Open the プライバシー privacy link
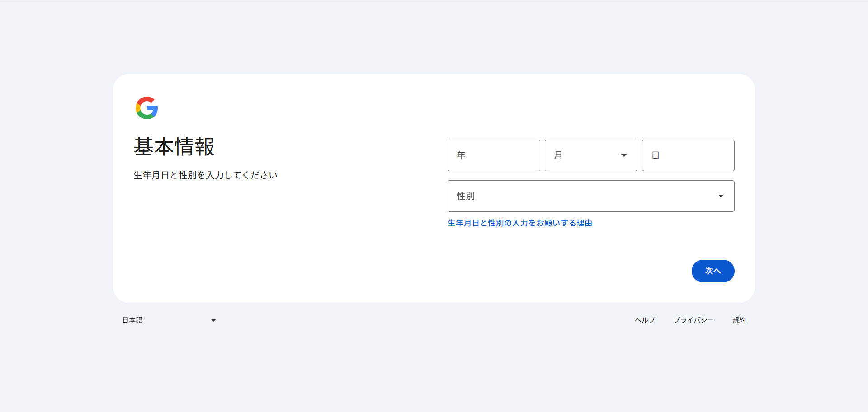Image resolution: width=868 pixels, height=412 pixels. tap(694, 320)
